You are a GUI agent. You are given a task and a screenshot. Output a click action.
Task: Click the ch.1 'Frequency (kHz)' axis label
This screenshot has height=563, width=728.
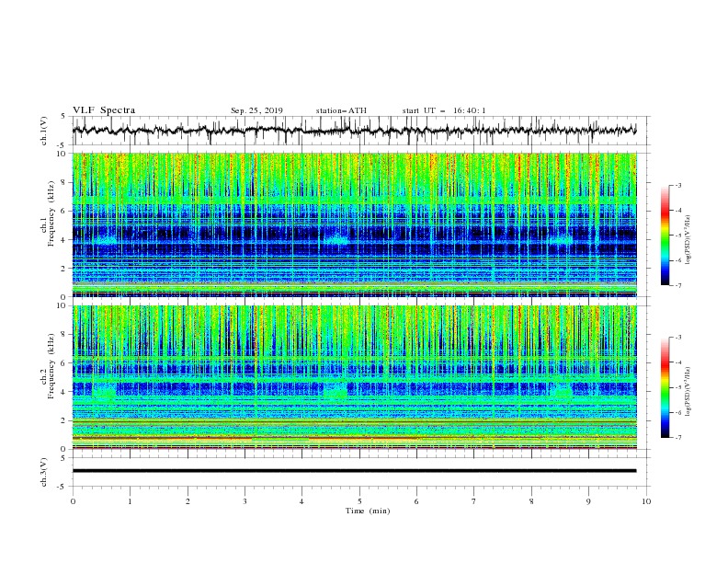51,213
